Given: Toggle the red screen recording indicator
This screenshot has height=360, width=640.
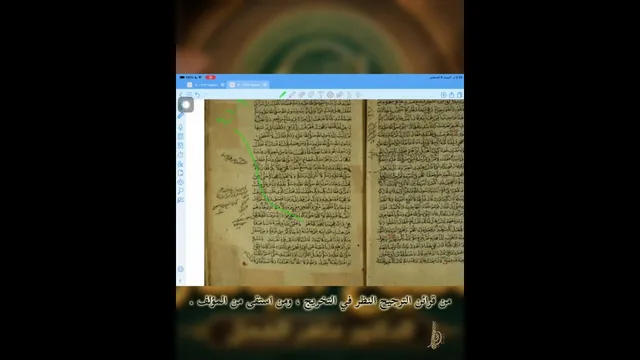Looking at the screenshot, I should 210,77.
